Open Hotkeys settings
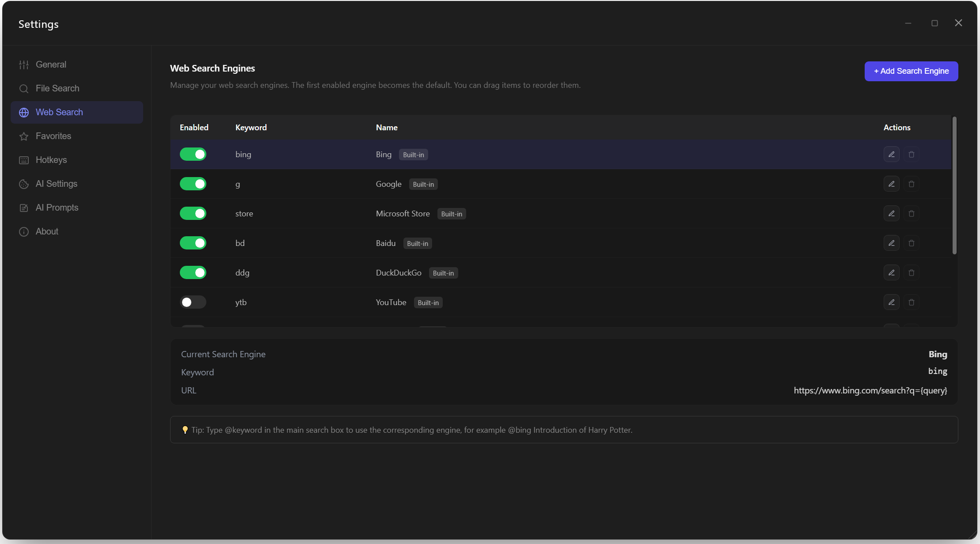Image resolution: width=980 pixels, height=544 pixels. pyautogui.click(x=77, y=160)
